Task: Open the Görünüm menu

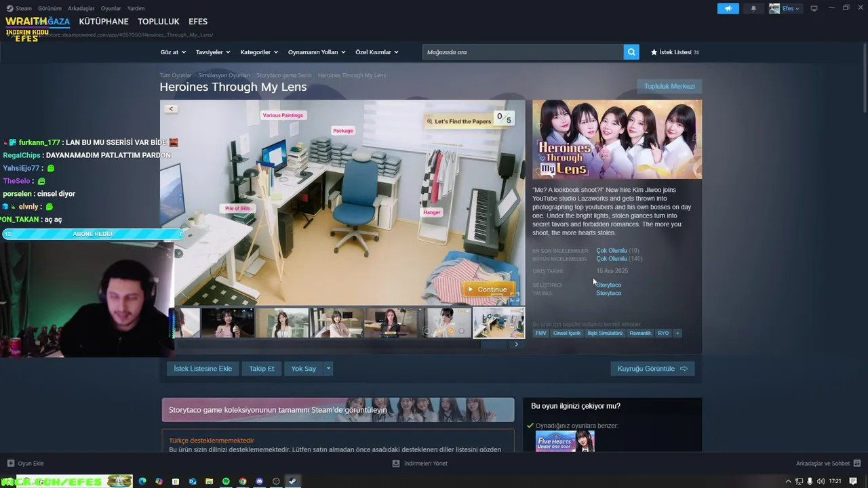Action: pos(50,8)
